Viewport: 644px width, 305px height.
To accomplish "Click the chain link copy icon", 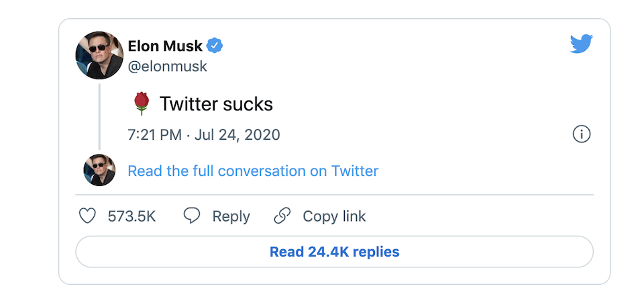I will click(x=282, y=216).
